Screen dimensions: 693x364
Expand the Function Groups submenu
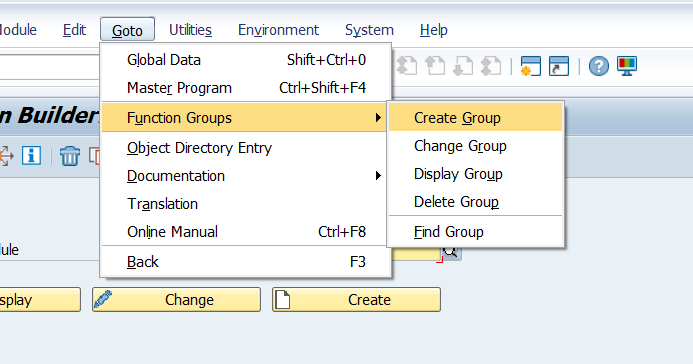[x=244, y=118]
